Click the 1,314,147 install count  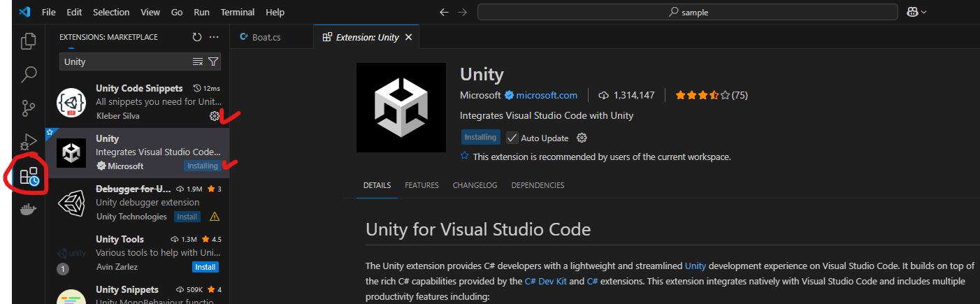click(627, 95)
